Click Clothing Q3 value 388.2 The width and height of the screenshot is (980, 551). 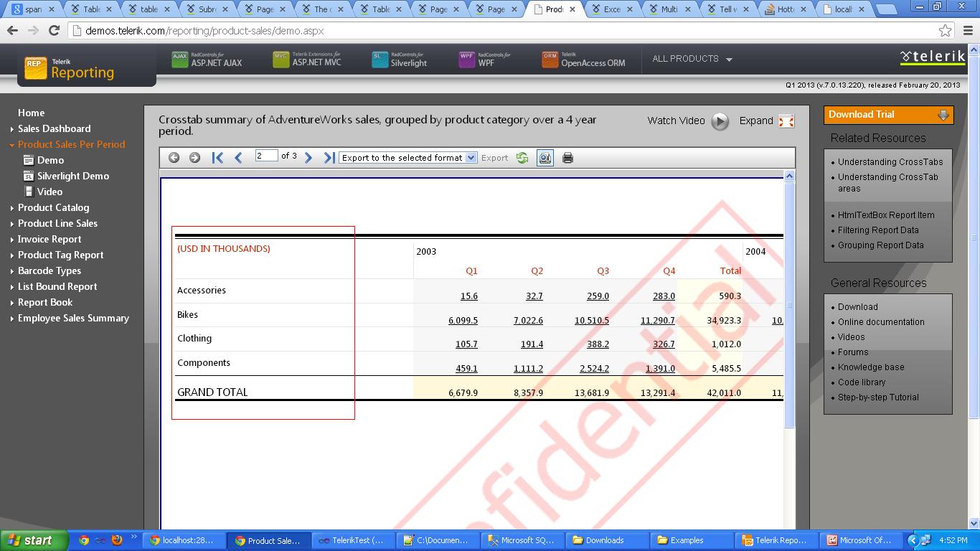tap(598, 344)
